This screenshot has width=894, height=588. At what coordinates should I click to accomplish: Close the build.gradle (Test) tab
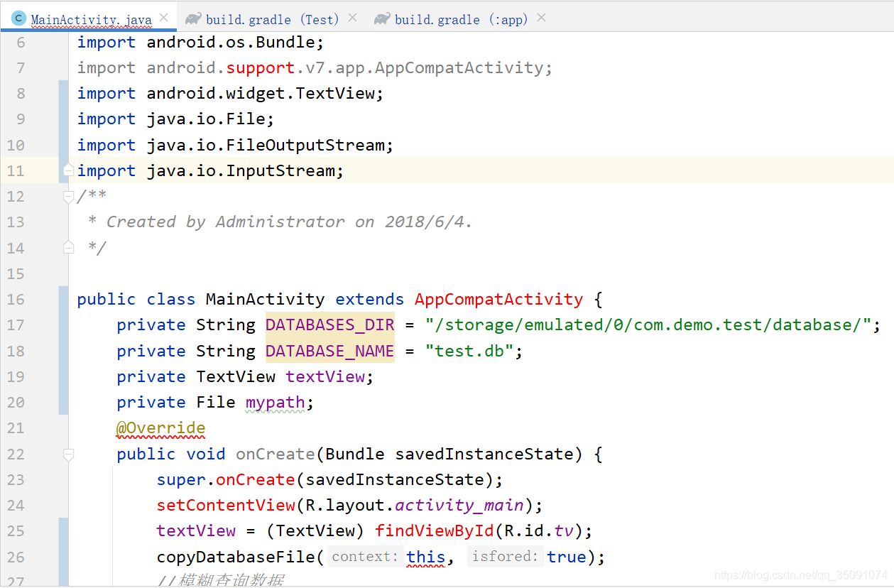(x=353, y=18)
